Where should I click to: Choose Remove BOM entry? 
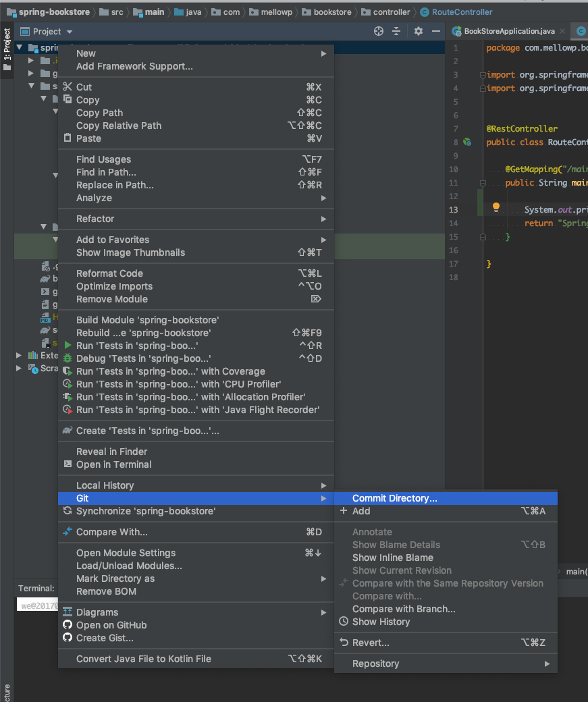[x=106, y=591]
